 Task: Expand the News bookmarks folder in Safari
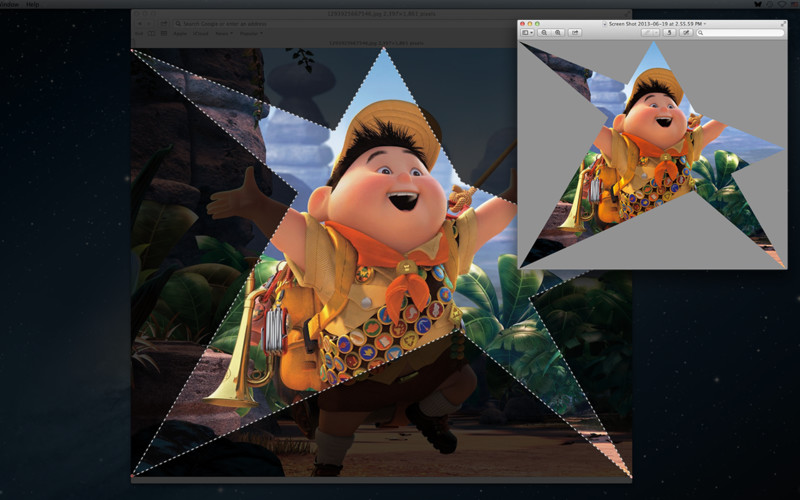[223, 34]
